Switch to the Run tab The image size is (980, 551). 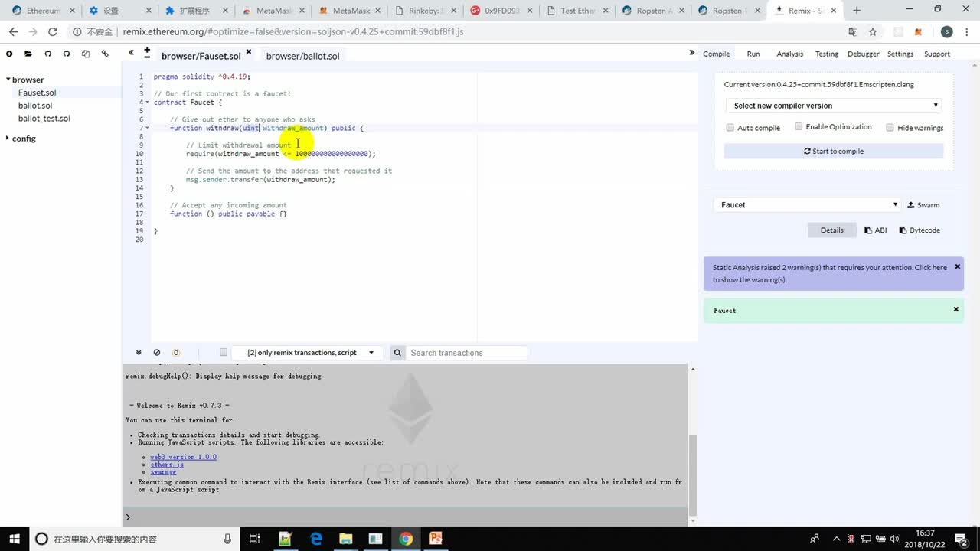pyautogui.click(x=753, y=54)
